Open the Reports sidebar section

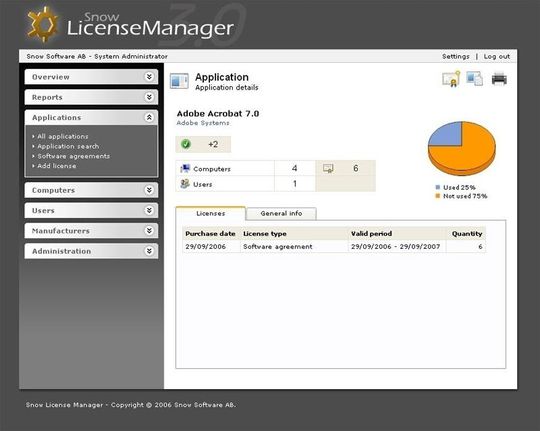tap(91, 97)
